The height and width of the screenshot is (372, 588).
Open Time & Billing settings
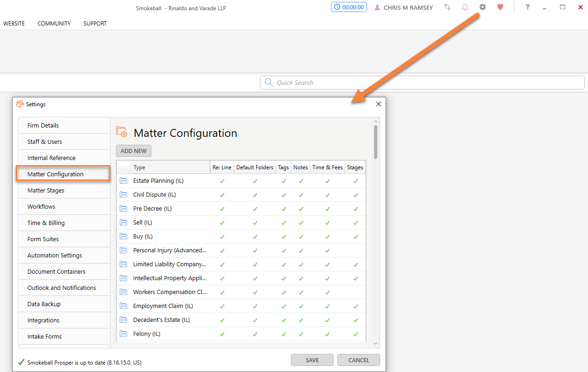(x=64, y=223)
